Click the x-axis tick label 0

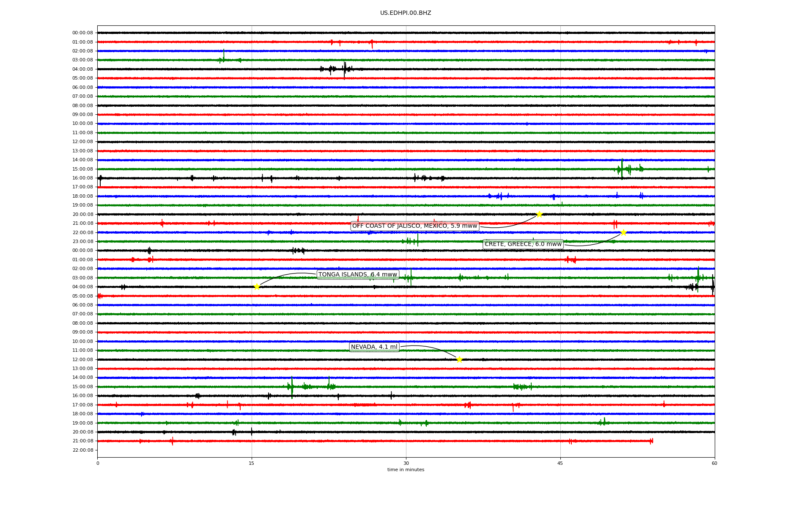coord(98,463)
